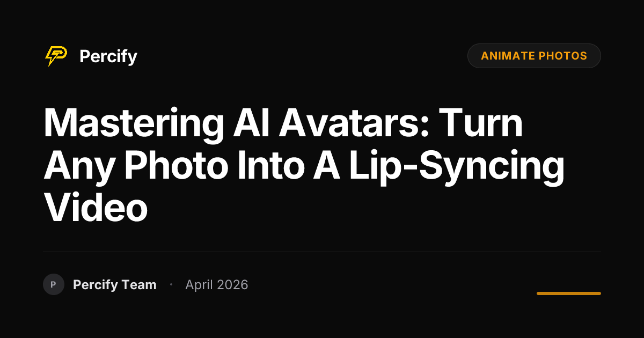Open Animate Photos from the top right pill
The height and width of the screenshot is (338, 644).
point(534,56)
